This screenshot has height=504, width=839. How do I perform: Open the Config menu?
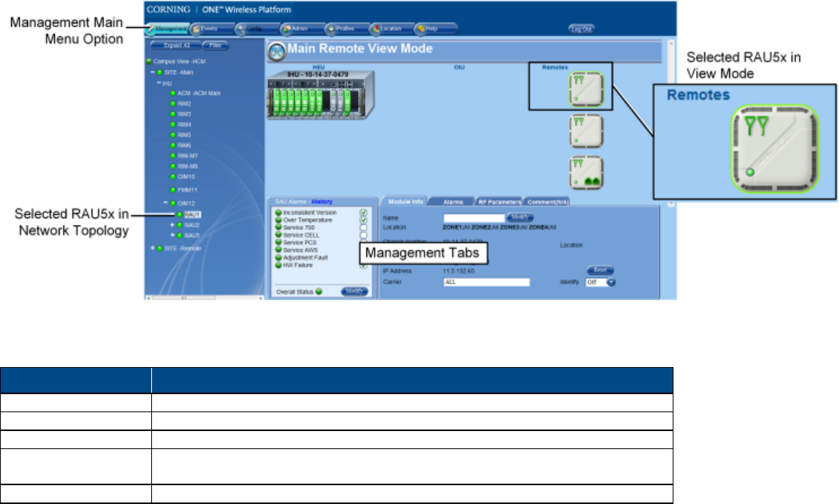[x=257, y=29]
